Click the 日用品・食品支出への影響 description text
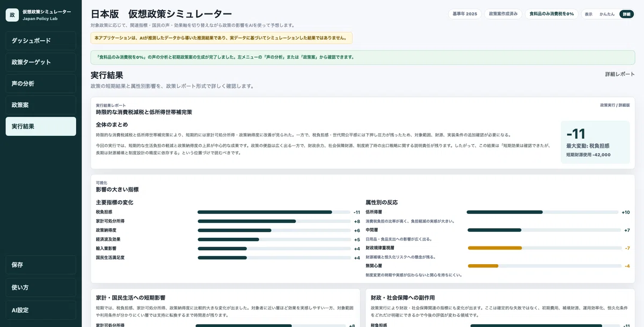Screen dimensions: 644x327 (399, 239)
